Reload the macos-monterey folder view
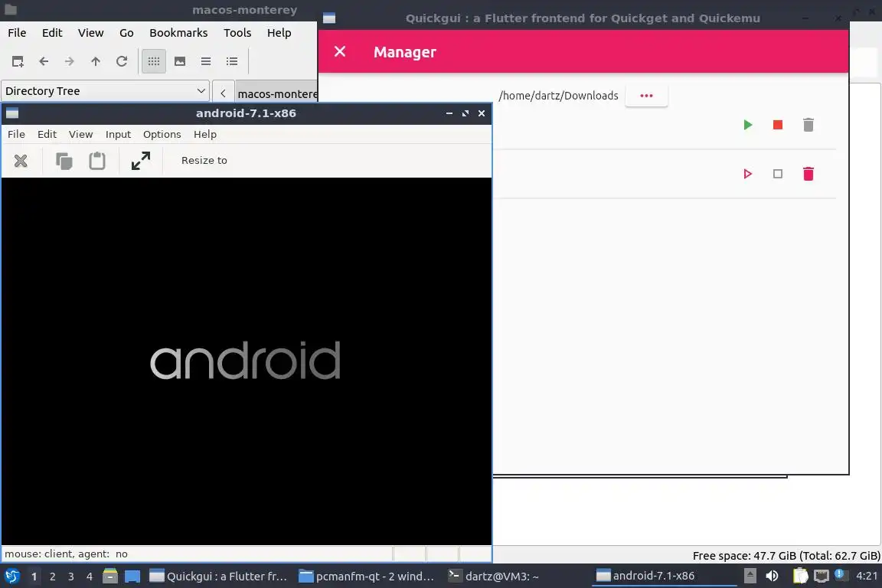 pyautogui.click(x=122, y=61)
